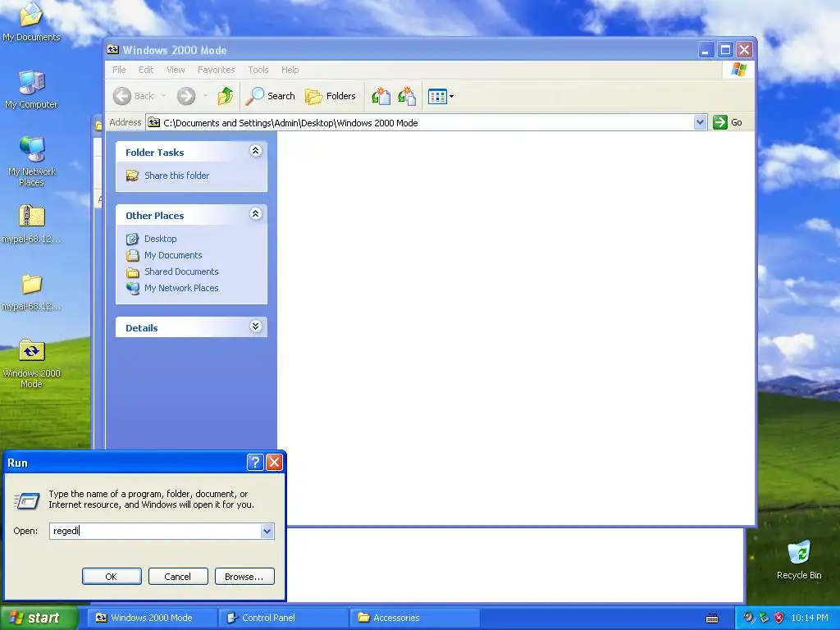The width and height of the screenshot is (840, 630).
Task: Select the My Network Places desktop icon
Action: pyautogui.click(x=32, y=161)
